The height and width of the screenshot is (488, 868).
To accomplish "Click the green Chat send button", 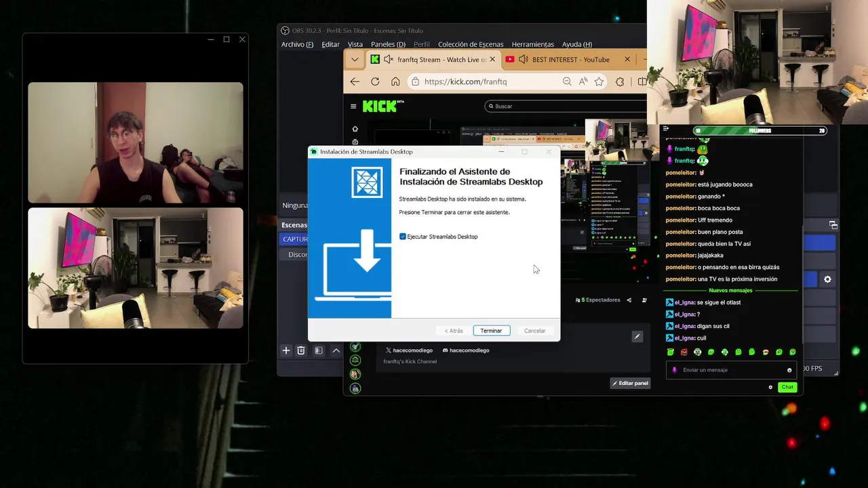I will pos(787,387).
